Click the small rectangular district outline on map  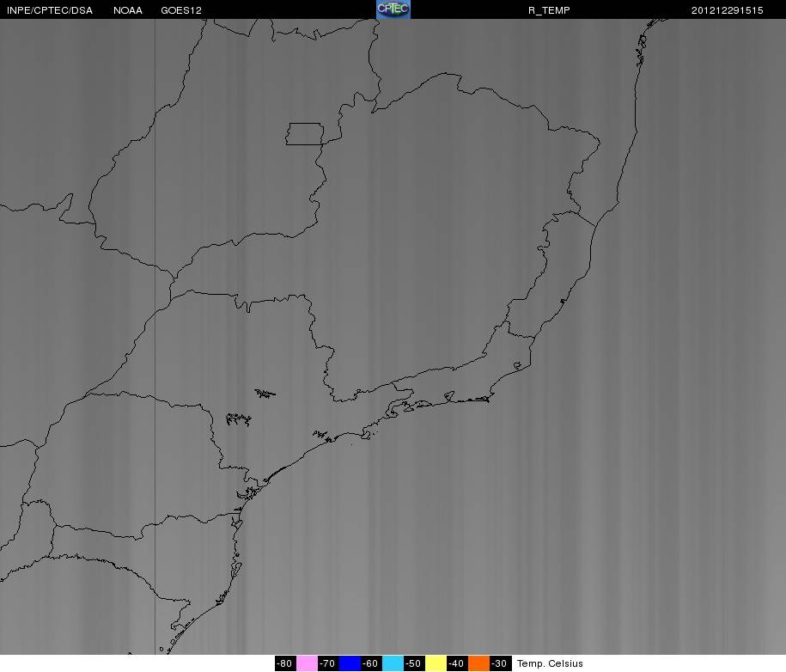[x=305, y=134]
